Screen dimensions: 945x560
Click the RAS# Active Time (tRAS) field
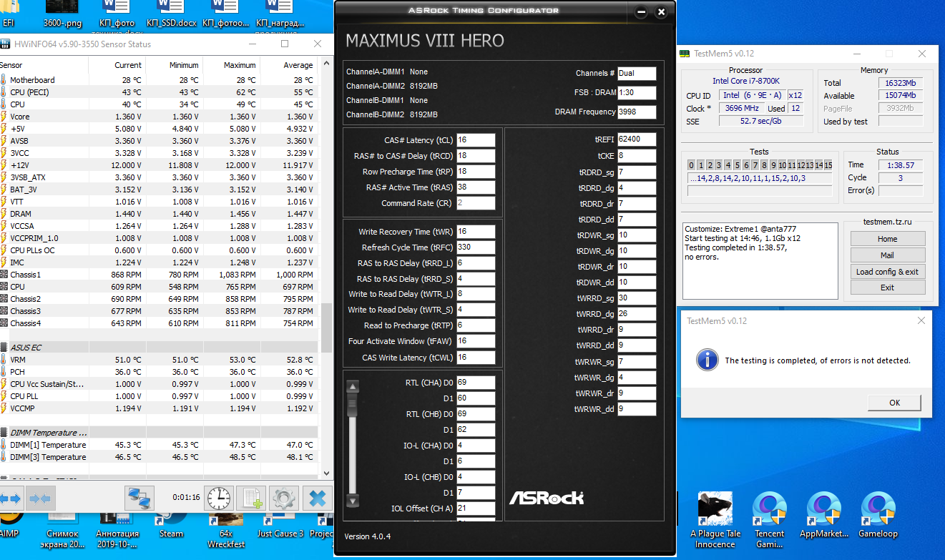476,187
